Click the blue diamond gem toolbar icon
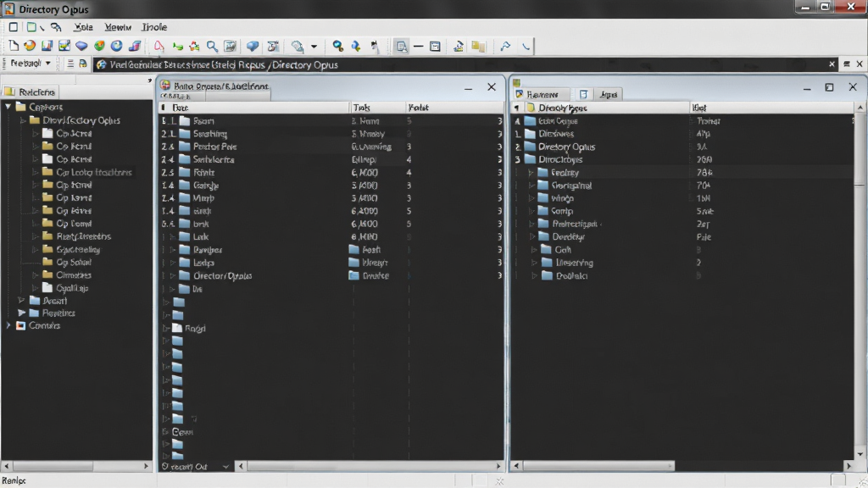Image resolution: width=868 pixels, height=488 pixels. coord(81,46)
